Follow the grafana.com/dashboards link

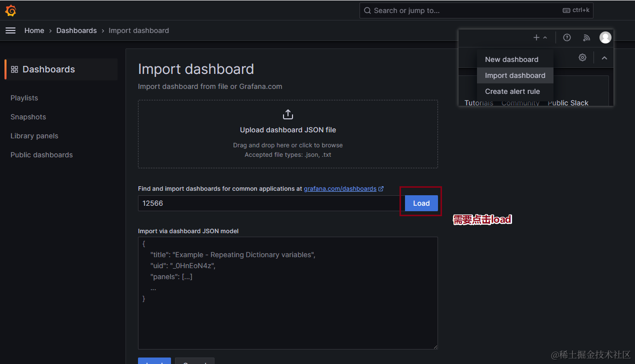(x=340, y=189)
